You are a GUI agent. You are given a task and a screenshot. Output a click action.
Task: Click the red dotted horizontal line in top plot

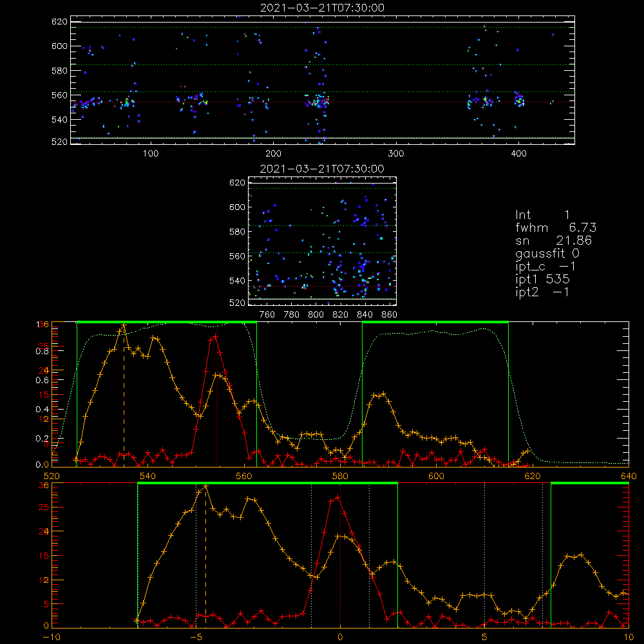click(323, 102)
